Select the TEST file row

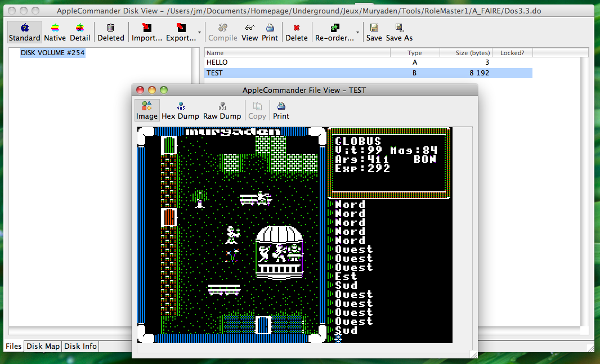pos(368,73)
